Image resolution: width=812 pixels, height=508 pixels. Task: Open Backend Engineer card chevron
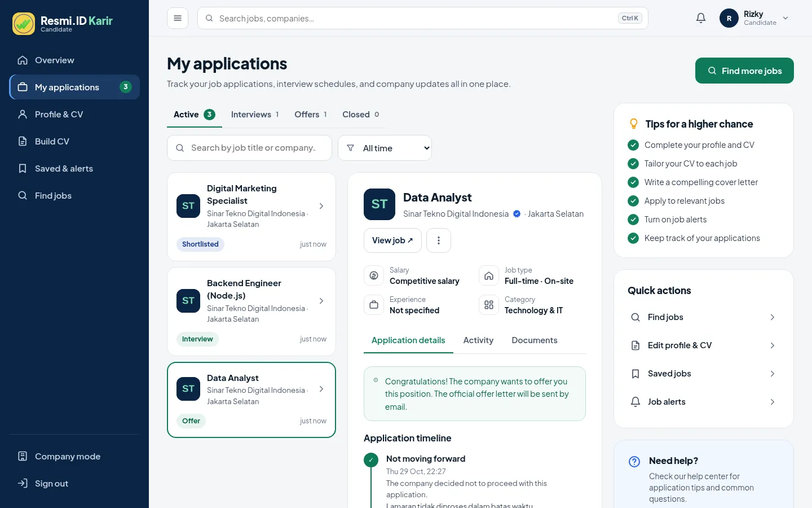321,301
